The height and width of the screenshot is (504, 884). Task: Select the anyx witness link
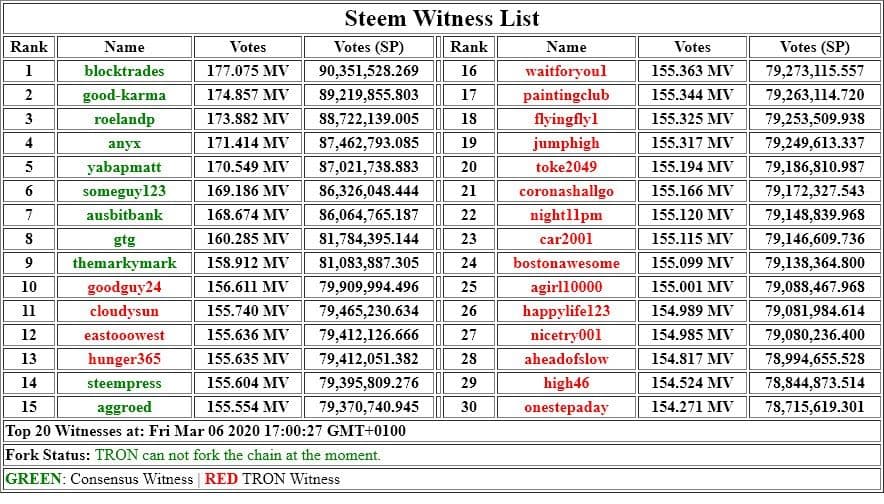124,143
